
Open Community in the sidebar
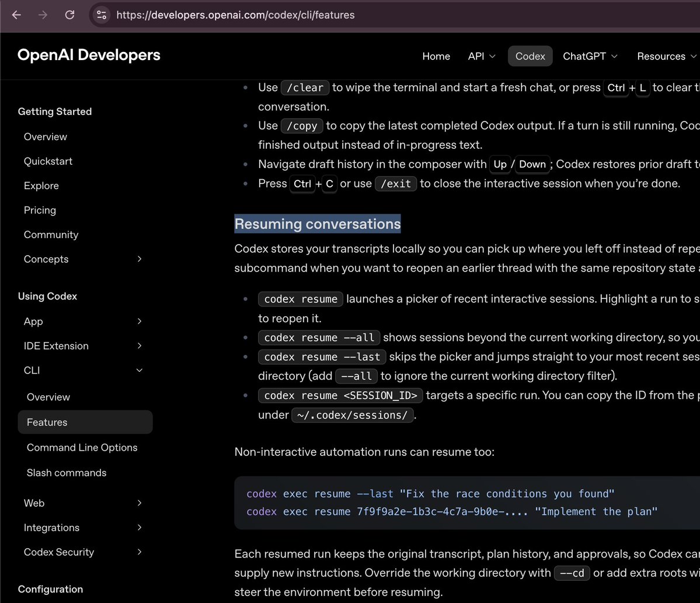[x=51, y=235]
